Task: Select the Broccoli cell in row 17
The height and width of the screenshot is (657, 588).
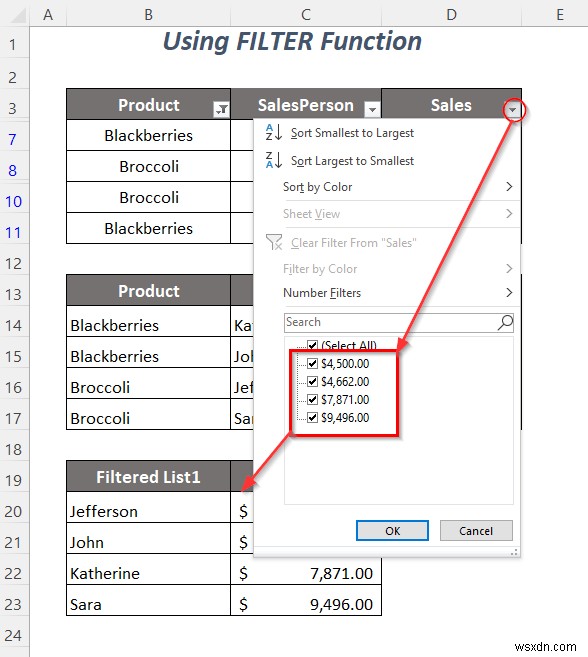Action: [149, 414]
